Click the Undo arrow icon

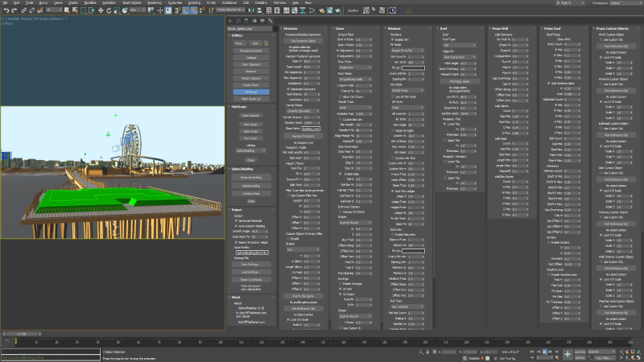(x=6, y=10)
